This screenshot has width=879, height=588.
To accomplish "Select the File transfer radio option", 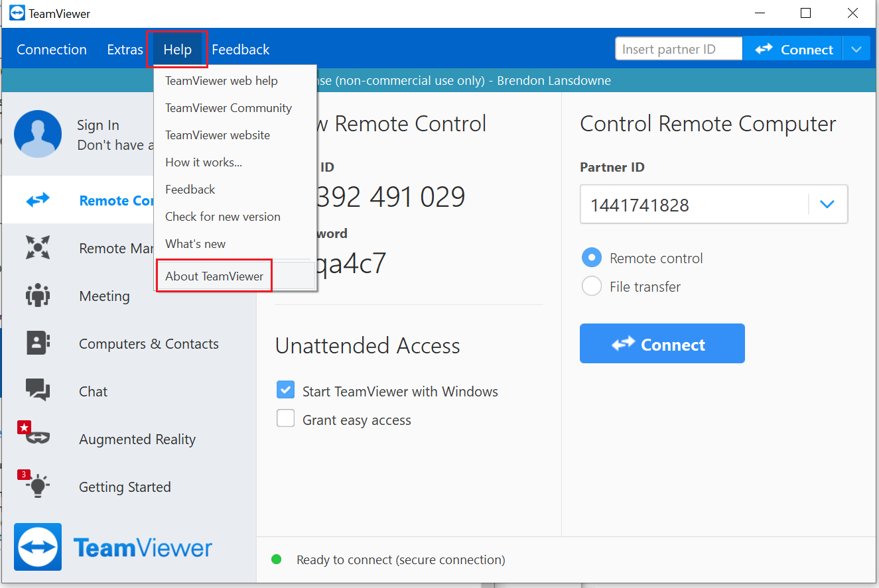I will 591,286.
